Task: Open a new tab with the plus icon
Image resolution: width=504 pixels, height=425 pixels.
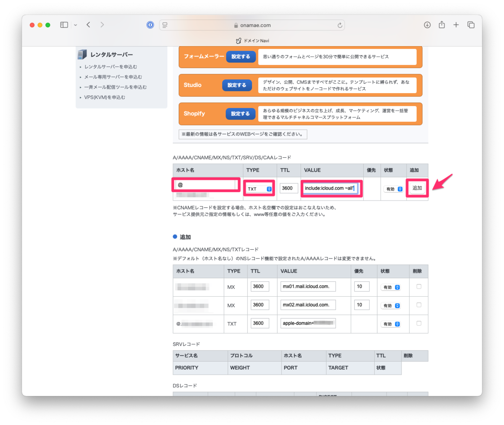Action: coord(456,25)
